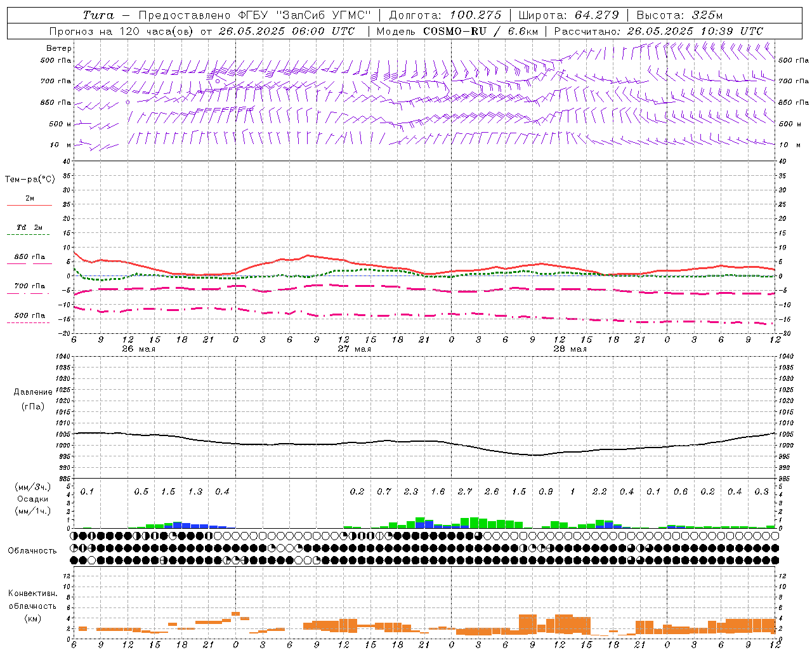Click the model label "COSMO-RU / 6.6км"
The height and width of the screenshot is (650, 812).
(480, 31)
